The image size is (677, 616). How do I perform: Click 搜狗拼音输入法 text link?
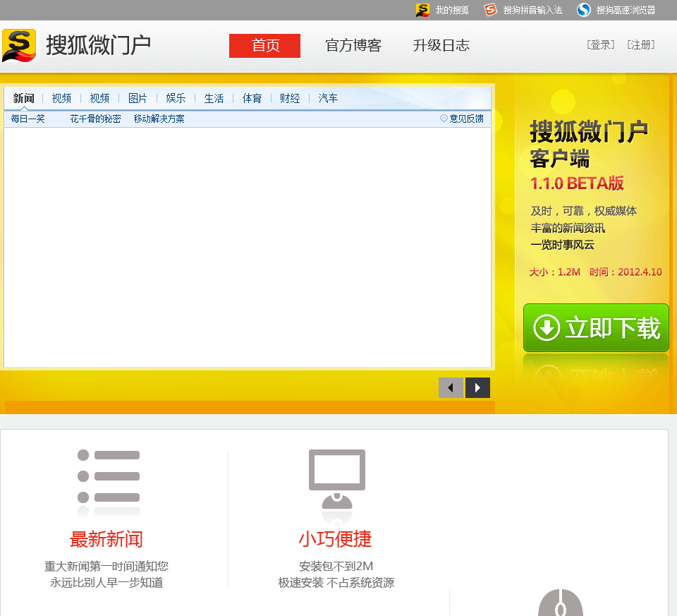coord(532,10)
